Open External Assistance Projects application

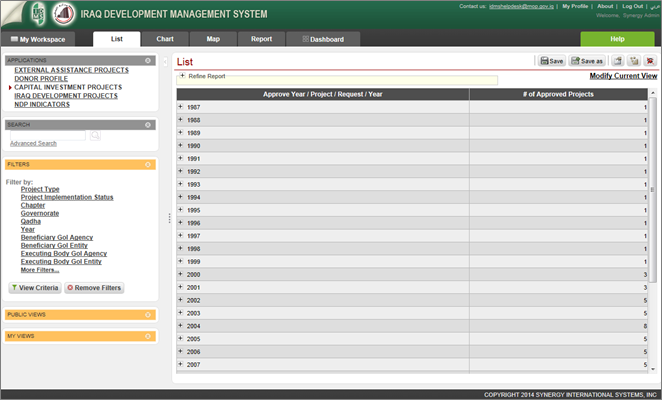pyautogui.click(x=71, y=70)
